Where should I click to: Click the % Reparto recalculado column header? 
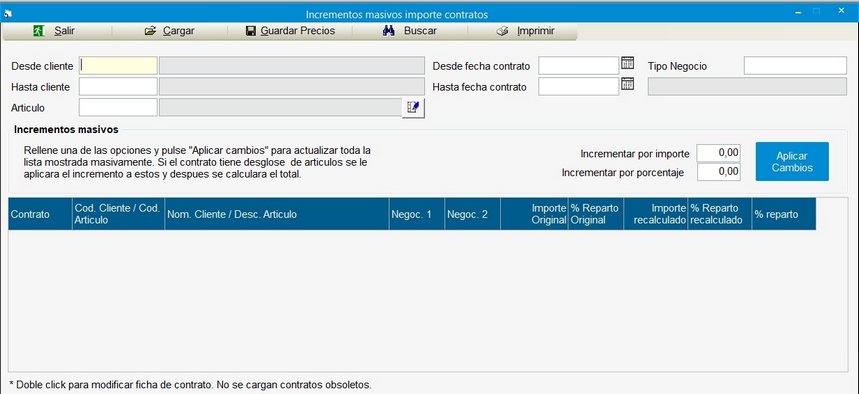[720, 214]
